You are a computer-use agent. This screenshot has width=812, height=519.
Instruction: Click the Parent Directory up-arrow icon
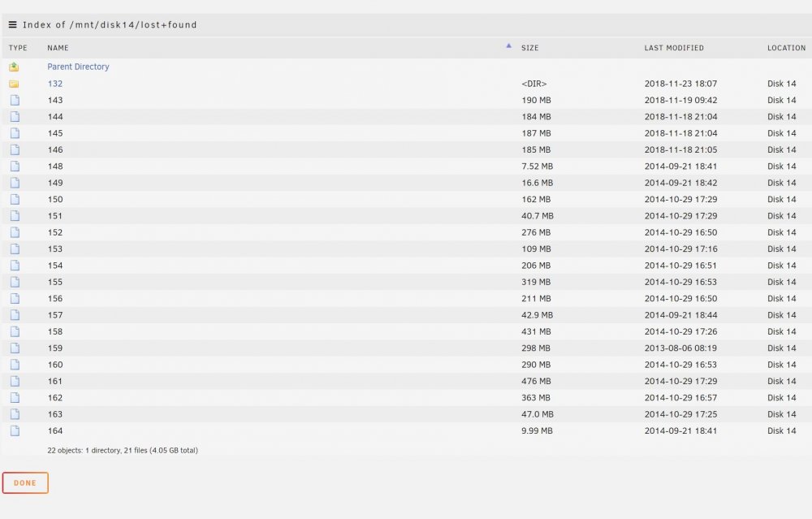coord(14,67)
